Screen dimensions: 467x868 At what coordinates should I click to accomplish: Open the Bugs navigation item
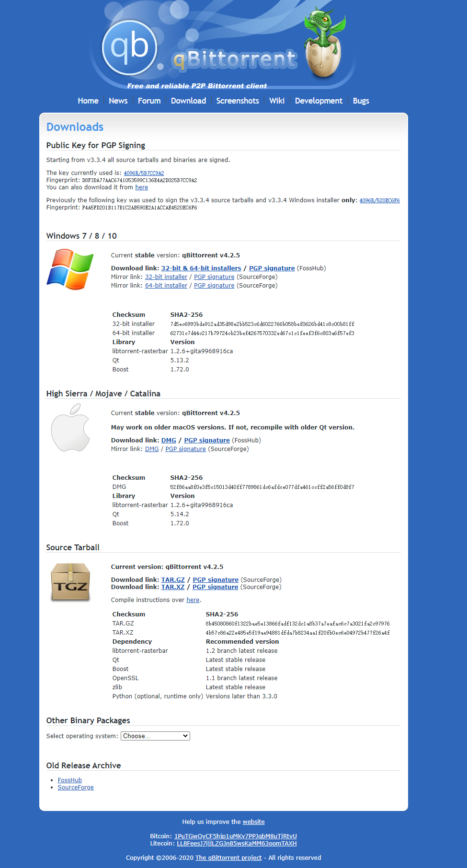tap(361, 101)
